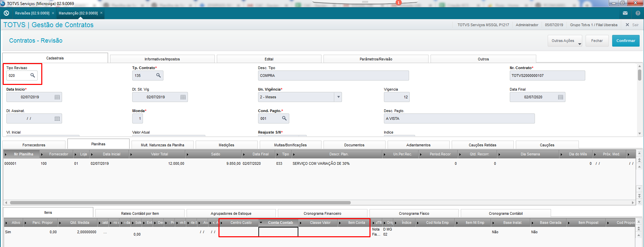
Task: Open the Medições tab
Action: 227,145
